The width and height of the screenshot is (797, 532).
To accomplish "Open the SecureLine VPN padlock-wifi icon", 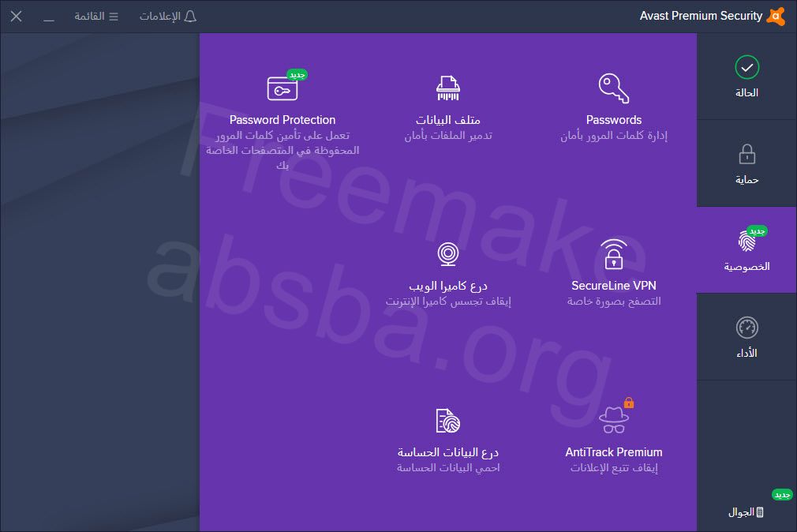I will [613, 254].
